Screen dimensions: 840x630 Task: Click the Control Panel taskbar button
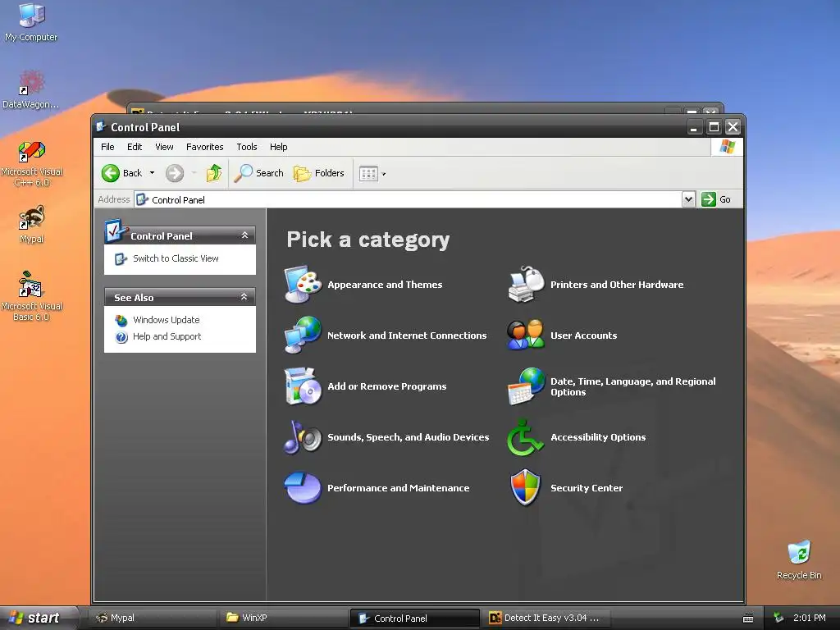(x=414, y=619)
